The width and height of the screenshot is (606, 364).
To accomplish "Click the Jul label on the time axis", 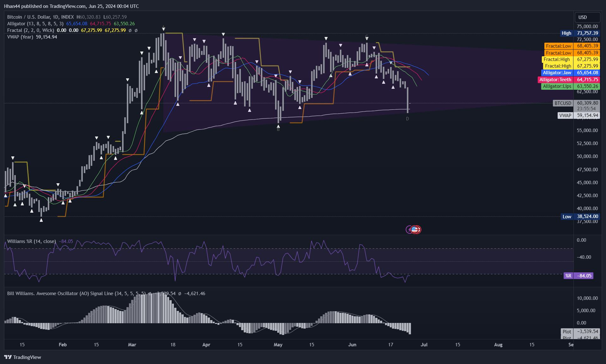I will coord(424,345).
